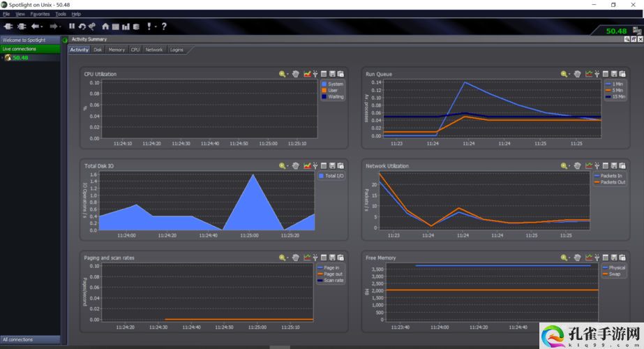Open the Favorites menu
644x349 pixels.
40,14
